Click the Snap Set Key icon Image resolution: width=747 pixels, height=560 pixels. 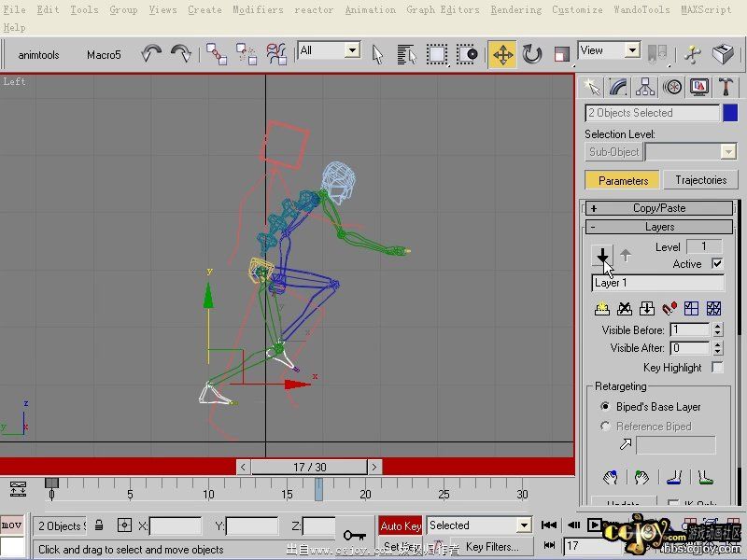[669, 309]
